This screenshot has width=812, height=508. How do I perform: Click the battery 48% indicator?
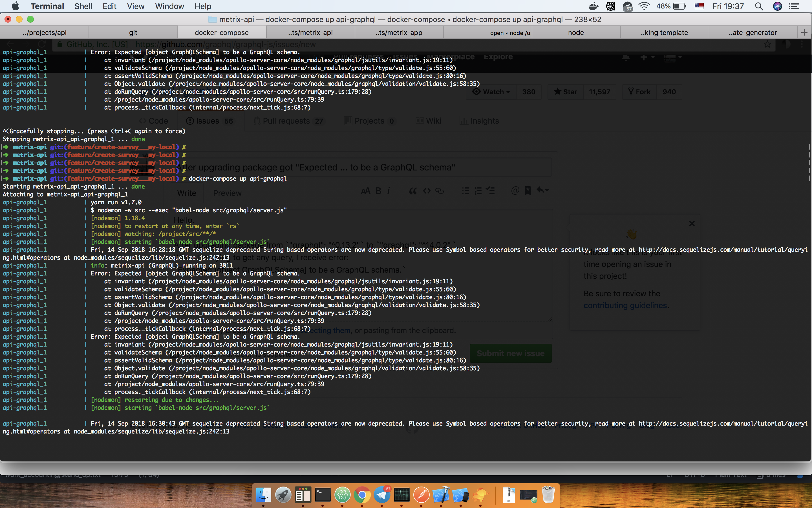point(671,6)
